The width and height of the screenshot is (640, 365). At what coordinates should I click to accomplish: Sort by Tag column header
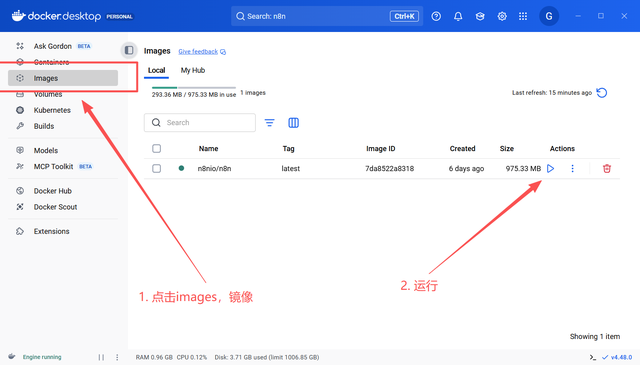coord(288,149)
